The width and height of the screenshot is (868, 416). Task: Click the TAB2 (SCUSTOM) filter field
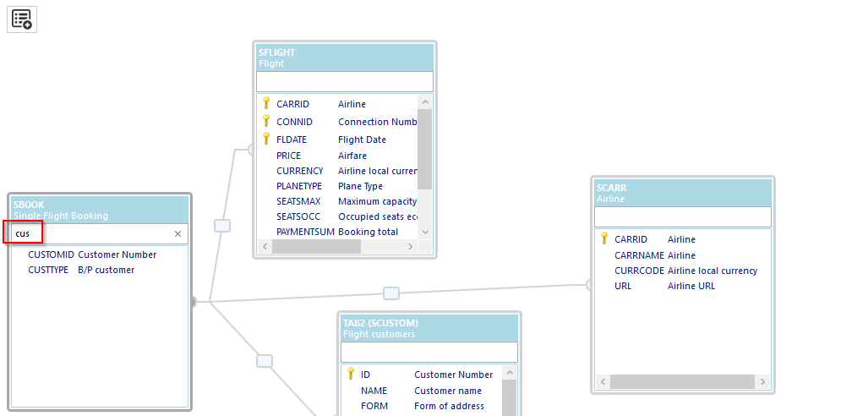tap(429, 352)
